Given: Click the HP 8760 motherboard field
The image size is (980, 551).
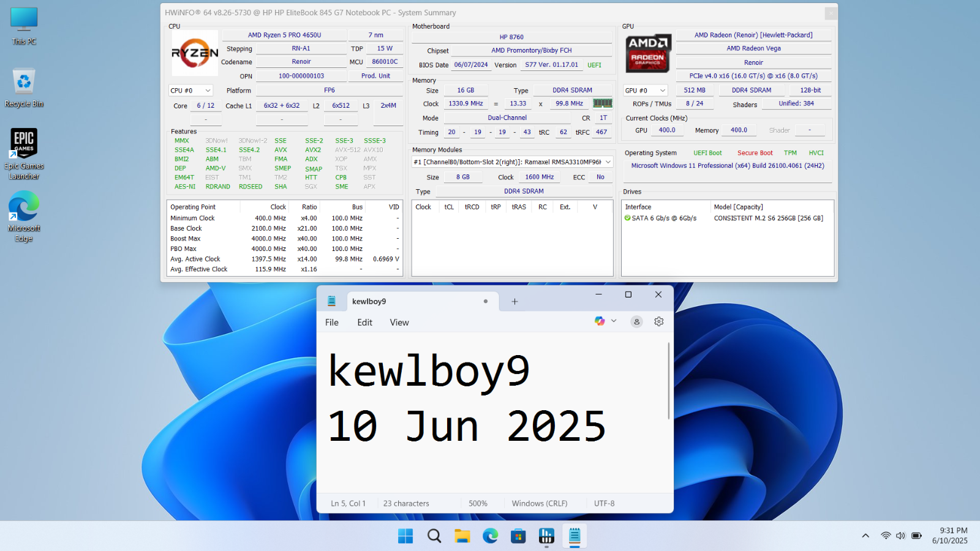Looking at the screenshot, I should [511, 37].
